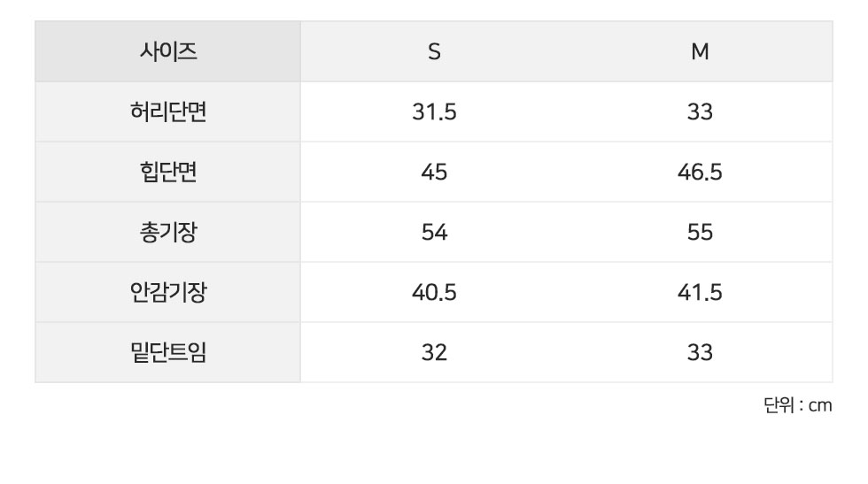Viewport: 868px width, 484px height.
Task: Select the 32 hem slit value
Action: coord(434,352)
